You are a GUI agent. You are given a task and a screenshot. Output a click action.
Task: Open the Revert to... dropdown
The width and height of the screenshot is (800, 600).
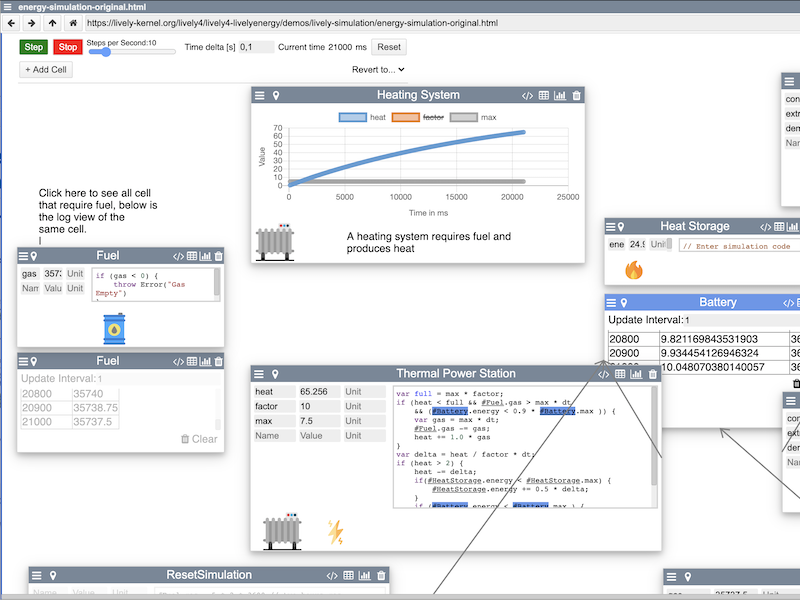(378, 70)
